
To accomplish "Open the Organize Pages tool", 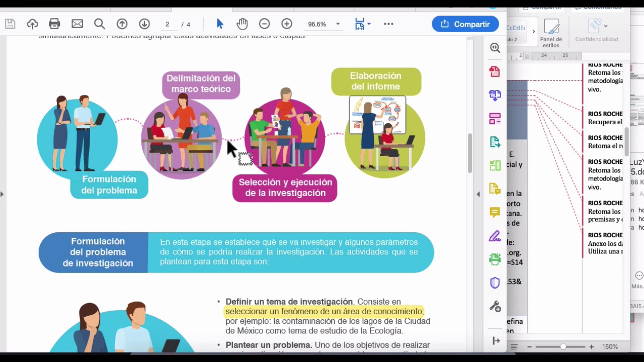I will click(x=495, y=119).
